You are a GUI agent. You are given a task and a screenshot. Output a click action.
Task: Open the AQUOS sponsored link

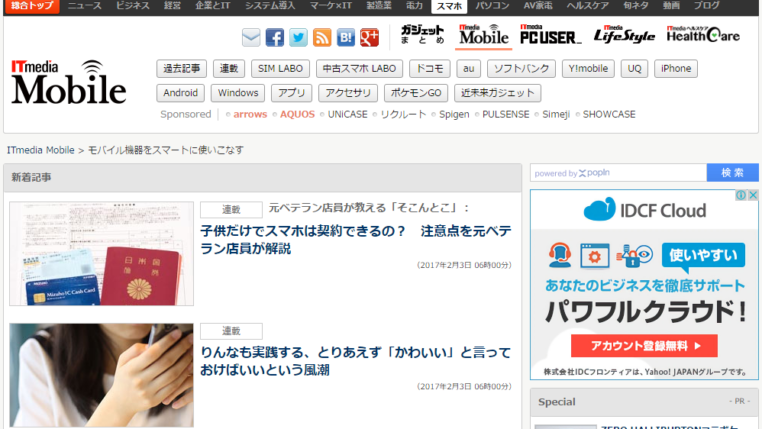(297, 114)
